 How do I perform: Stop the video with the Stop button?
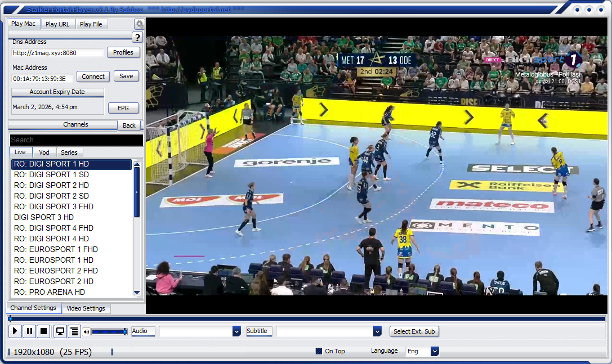(44, 331)
